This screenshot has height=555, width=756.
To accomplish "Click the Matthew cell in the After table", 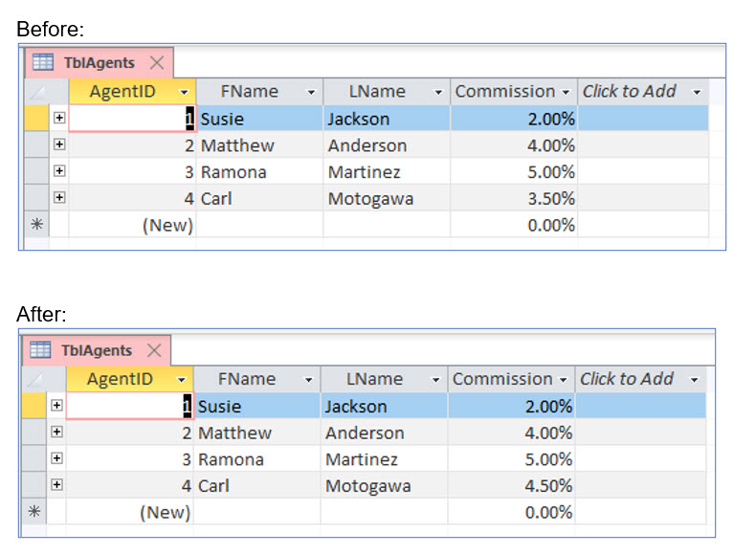I will tap(256, 433).
